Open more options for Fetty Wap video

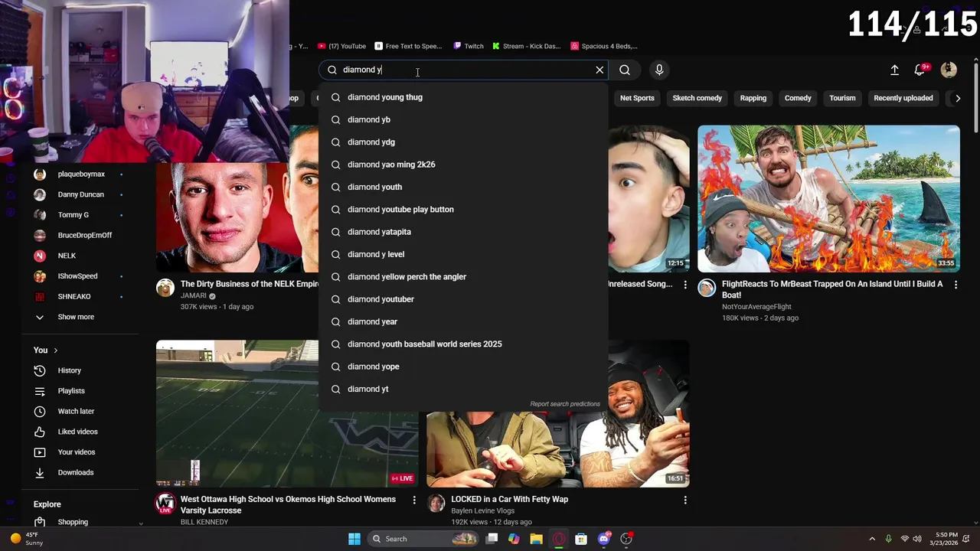685,500
